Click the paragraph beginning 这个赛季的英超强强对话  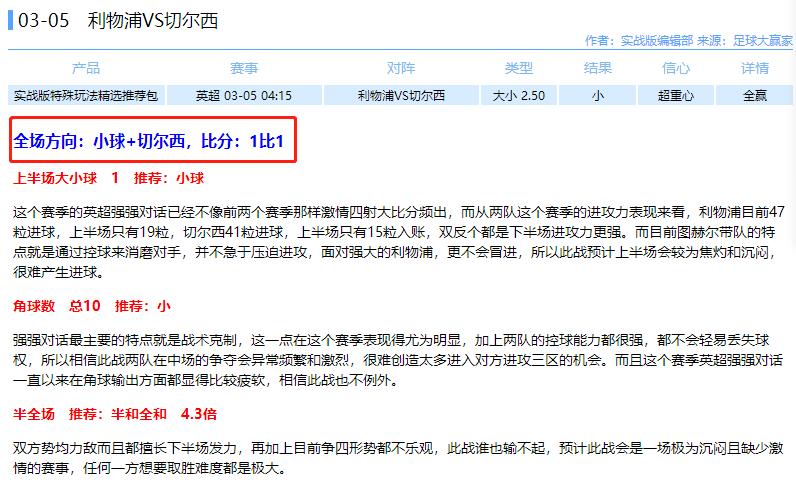click(x=399, y=242)
